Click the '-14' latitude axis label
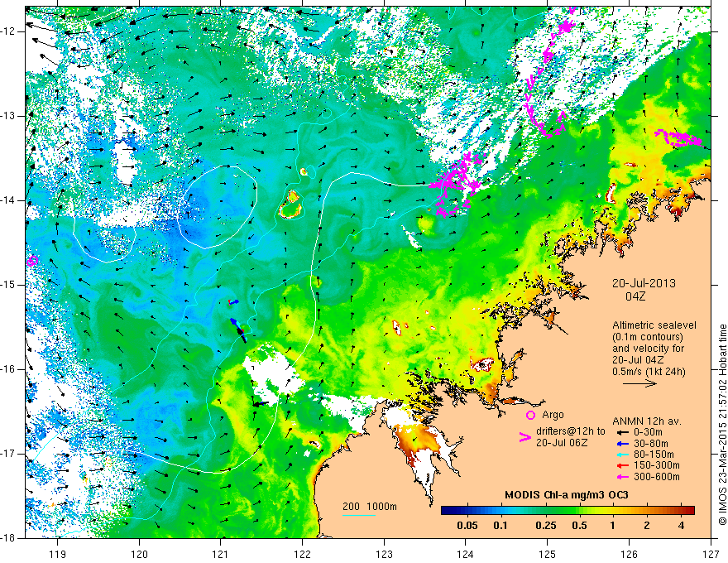 (9, 200)
